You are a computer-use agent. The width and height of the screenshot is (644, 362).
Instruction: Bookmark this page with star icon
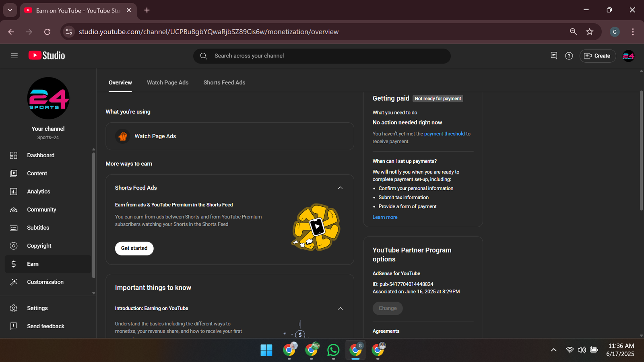click(x=590, y=32)
